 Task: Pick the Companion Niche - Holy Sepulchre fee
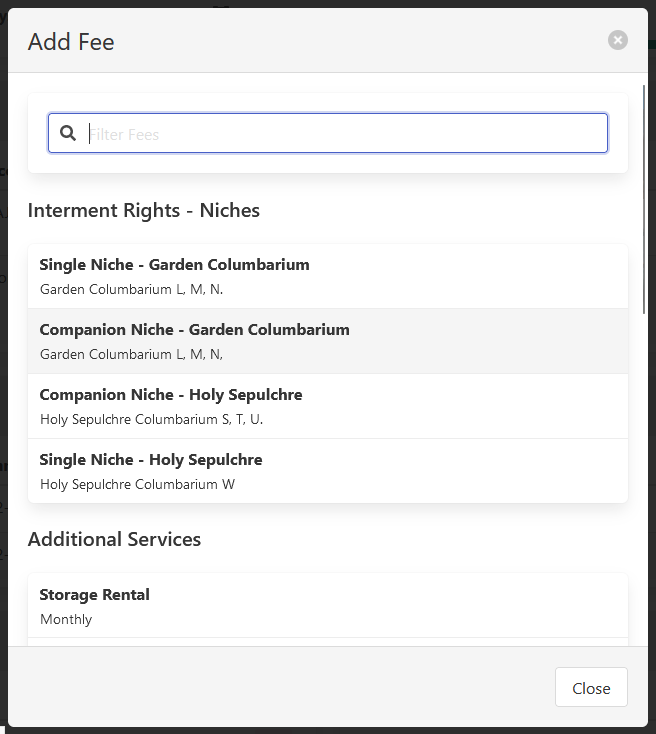170,395
